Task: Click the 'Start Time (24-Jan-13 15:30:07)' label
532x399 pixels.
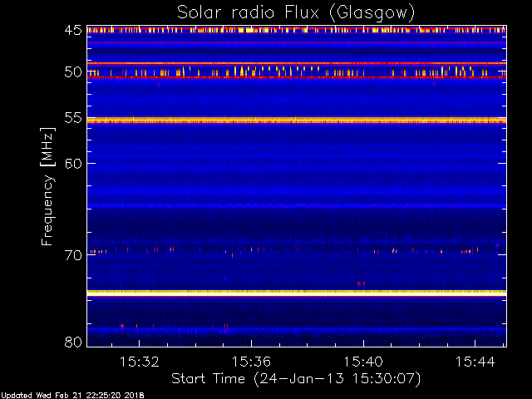Action: [296, 379]
